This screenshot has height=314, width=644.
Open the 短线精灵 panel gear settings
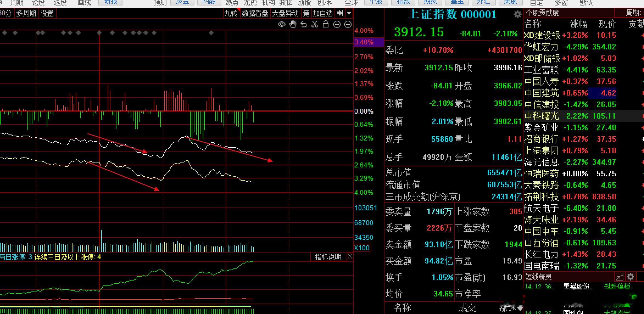click(x=631, y=277)
